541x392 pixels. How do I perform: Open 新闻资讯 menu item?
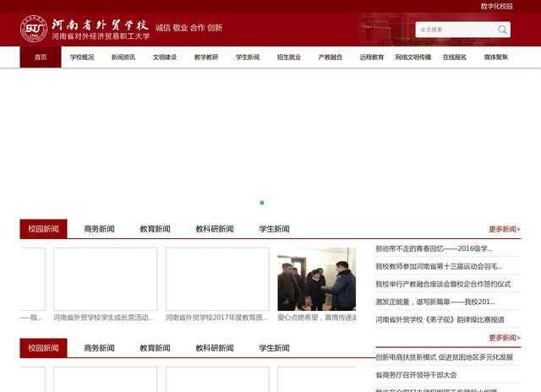tap(123, 57)
